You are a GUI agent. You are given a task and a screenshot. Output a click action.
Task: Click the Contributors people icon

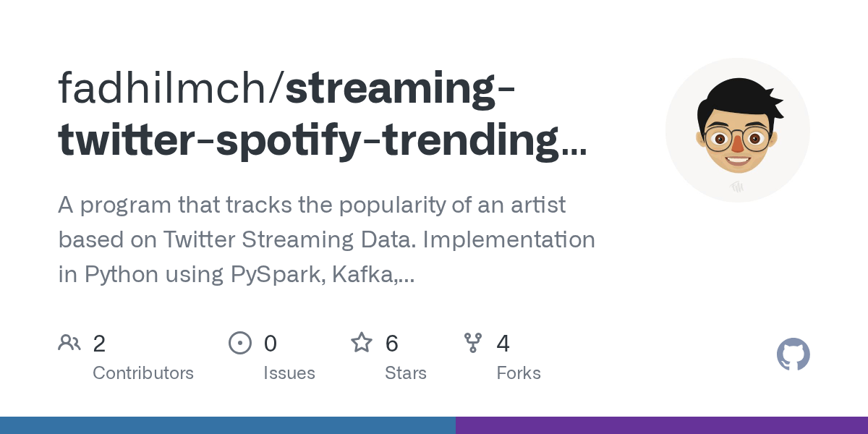69,342
